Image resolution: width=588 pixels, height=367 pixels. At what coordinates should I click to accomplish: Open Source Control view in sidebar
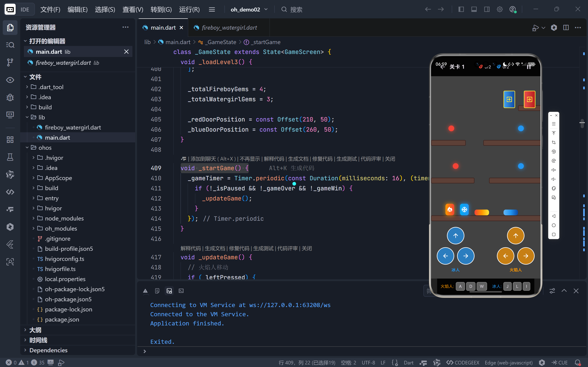(x=10, y=62)
